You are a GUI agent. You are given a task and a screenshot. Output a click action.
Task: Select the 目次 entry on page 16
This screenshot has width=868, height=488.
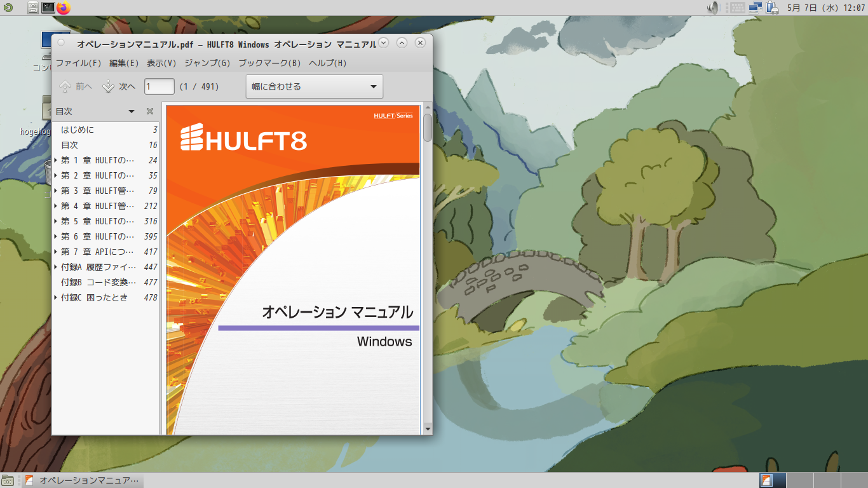pyautogui.click(x=105, y=145)
